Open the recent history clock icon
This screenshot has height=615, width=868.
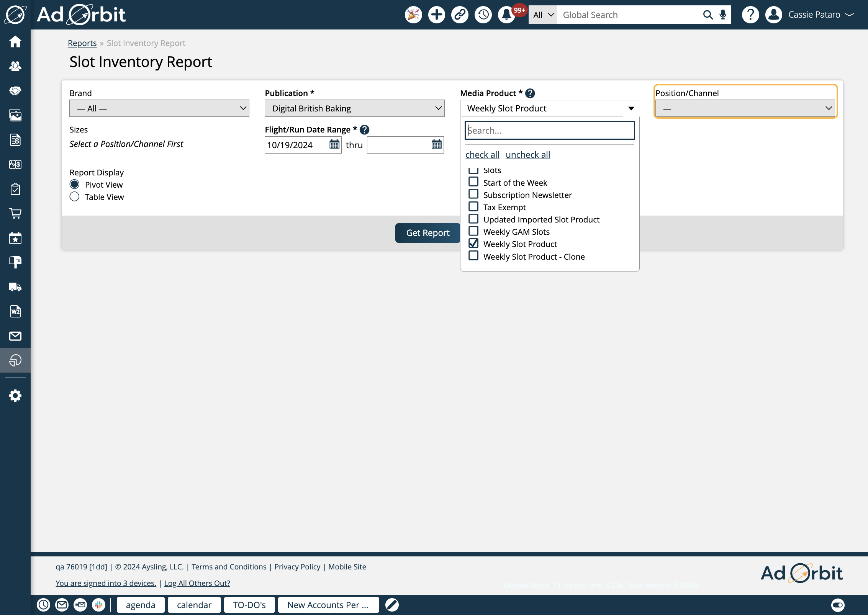pos(483,15)
